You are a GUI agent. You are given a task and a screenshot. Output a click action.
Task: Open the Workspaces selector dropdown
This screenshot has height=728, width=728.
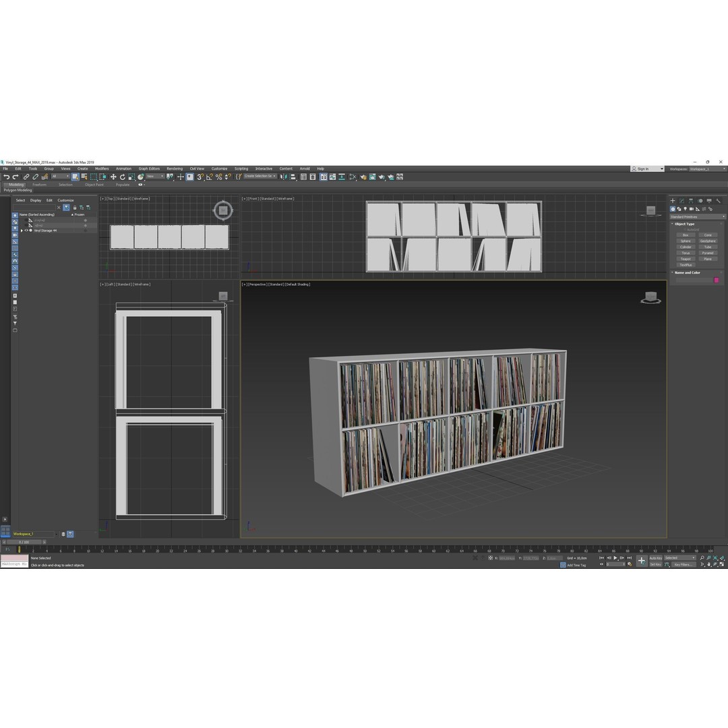point(706,169)
